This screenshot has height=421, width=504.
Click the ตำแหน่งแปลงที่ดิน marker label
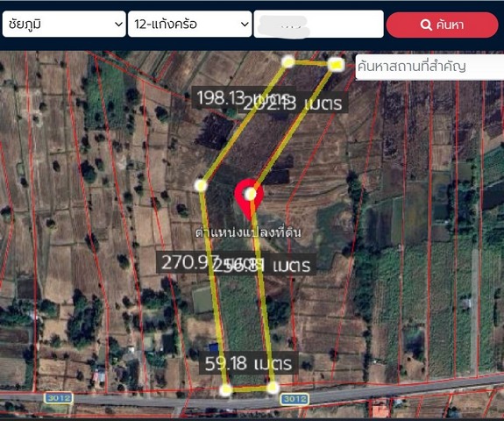248,232
